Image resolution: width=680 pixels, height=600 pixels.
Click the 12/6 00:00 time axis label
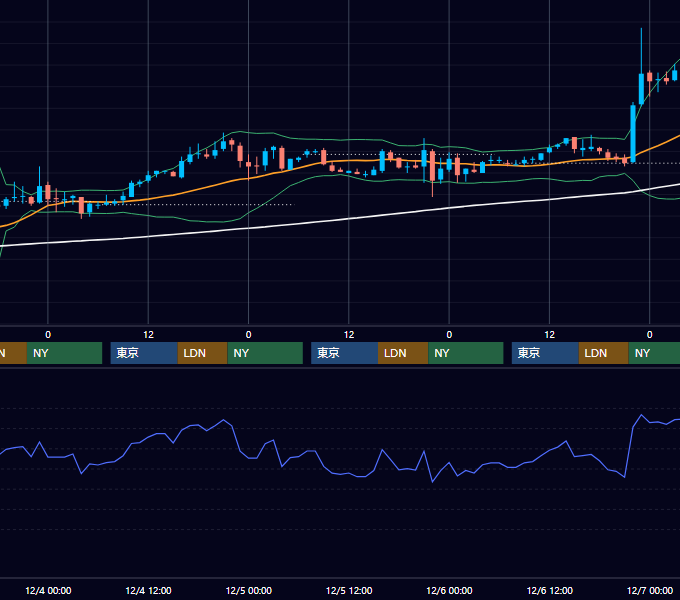449,590
